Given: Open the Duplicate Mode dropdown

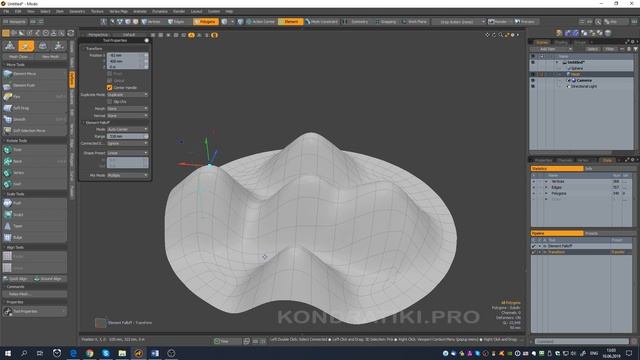Looking at the screenshot, I should click(127, 95).
